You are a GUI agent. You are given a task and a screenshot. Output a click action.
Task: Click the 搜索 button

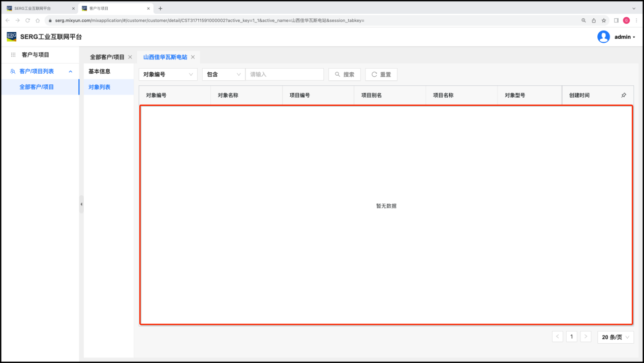(344, 74)
